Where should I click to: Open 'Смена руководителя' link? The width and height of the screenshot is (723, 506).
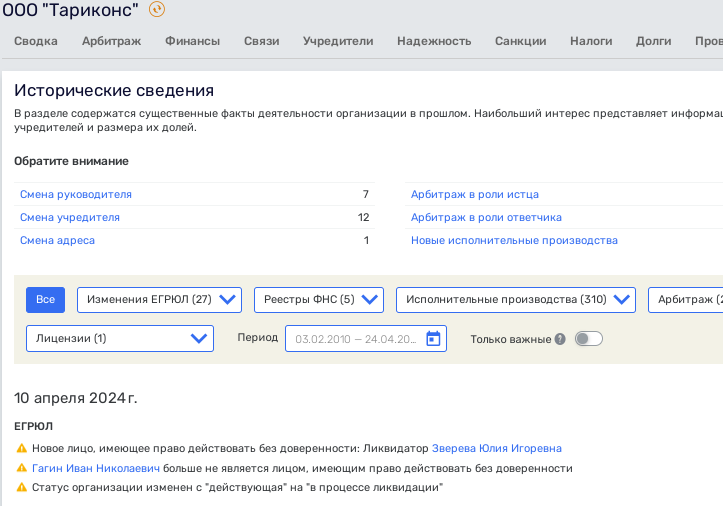tap(76, 194)
